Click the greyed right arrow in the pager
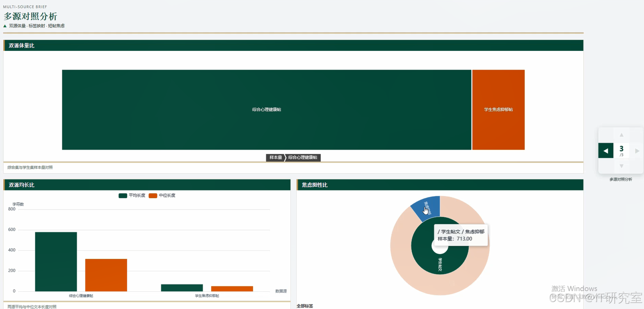 (637, 151)
